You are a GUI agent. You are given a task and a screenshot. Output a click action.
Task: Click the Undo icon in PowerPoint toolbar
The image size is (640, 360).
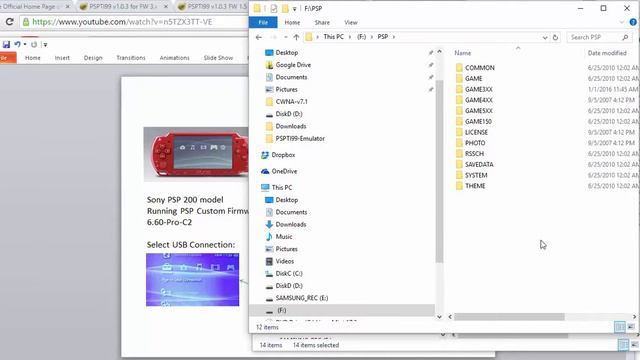point(17,44)
